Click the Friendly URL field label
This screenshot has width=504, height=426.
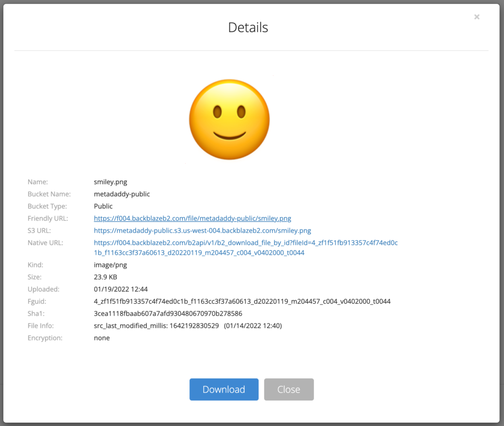(48, 218)
